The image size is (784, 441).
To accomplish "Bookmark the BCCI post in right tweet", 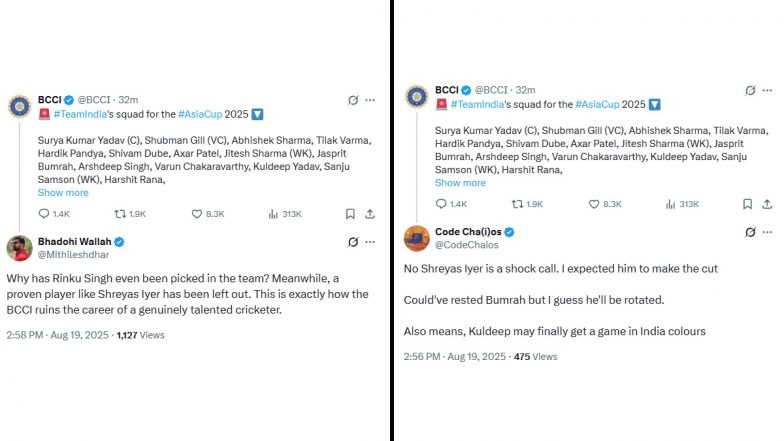I will click(747, 204).
